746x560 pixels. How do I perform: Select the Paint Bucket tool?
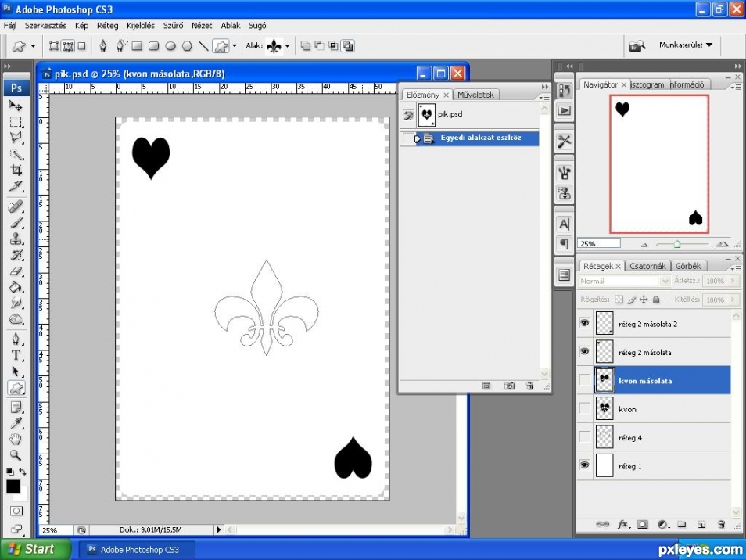point(16,287)
